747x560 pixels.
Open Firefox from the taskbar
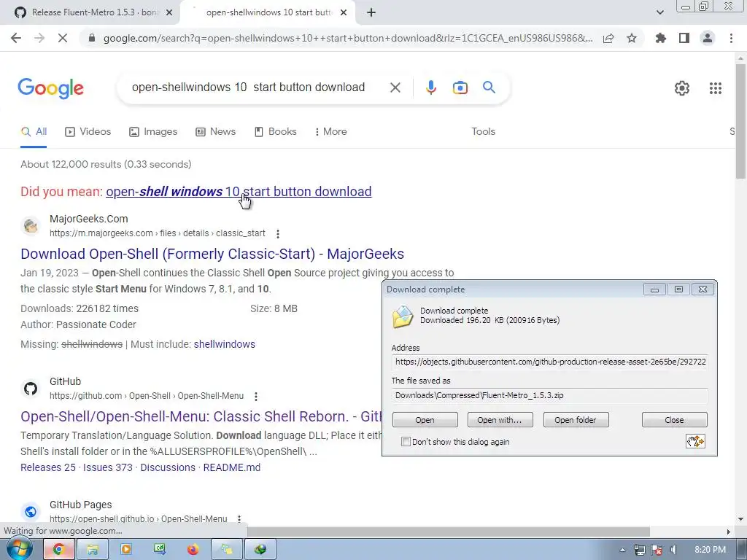(x=193, y=550)
